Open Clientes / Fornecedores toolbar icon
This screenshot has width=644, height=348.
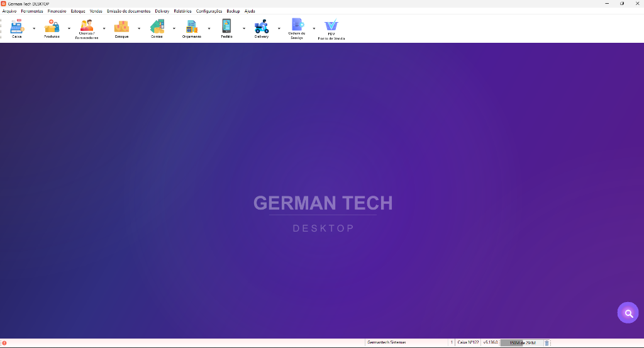87,29
